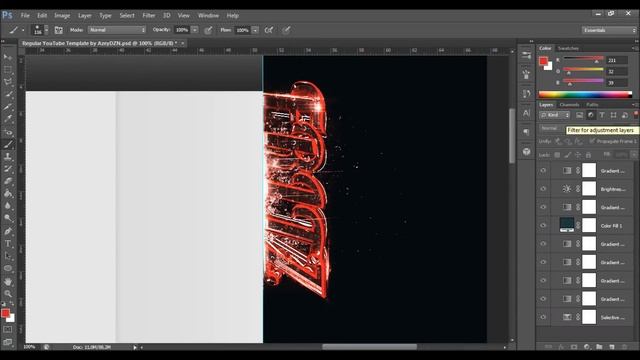Image resolution: width=640 pixels, height=360 pixels.
Task: Select the Horizontal Type tool
Action: [x=8, y=244]
